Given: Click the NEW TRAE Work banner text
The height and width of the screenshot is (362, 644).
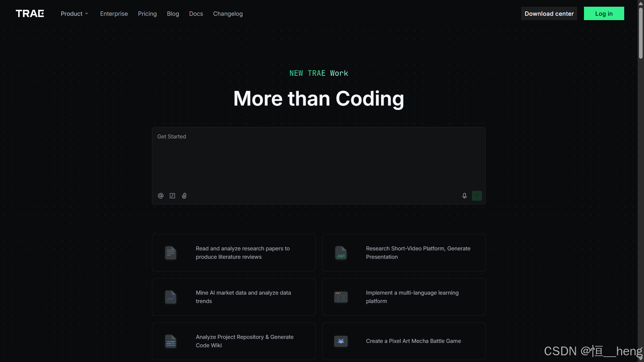Looking at the screenshot, I should pyautogui.click(x=319, y=73).
